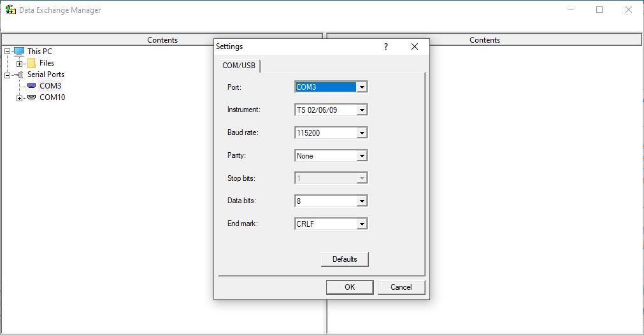Viewport: 644px width, 335px height.
Task: Click the Settings dialog help question mark
Action: coord(385,46)
